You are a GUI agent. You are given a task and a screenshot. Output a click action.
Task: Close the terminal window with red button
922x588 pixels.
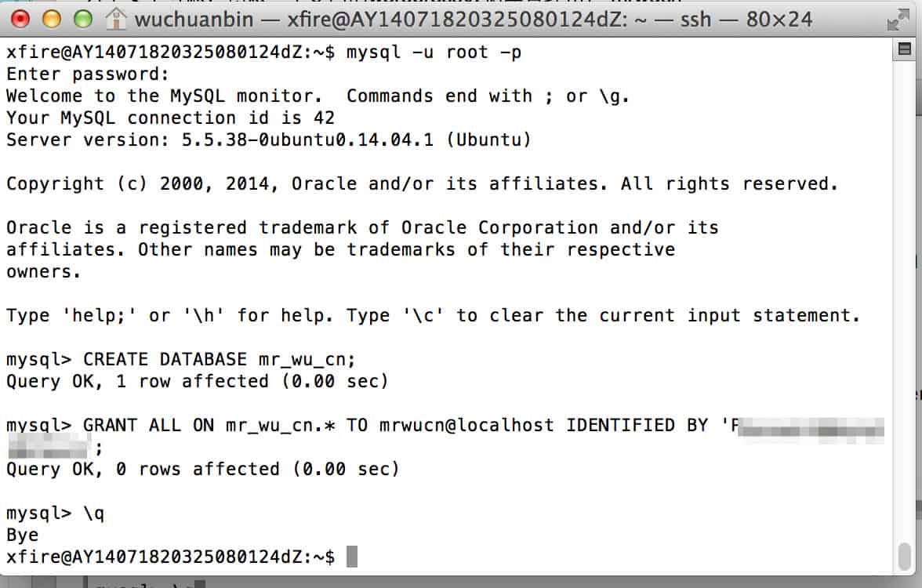[20, 20]
